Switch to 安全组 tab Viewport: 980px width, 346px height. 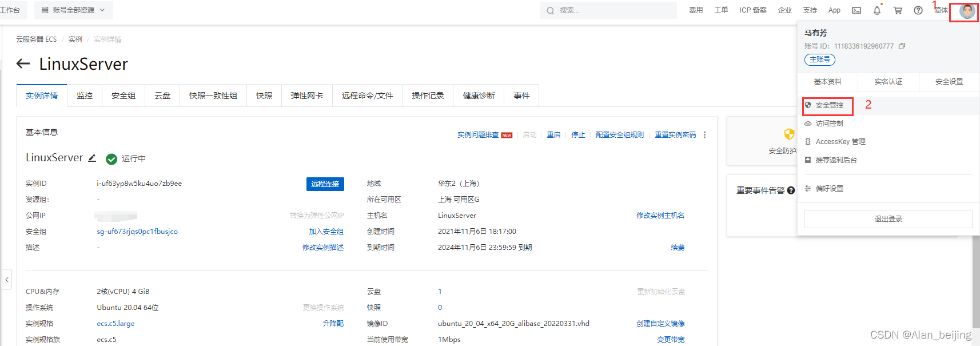click(x=124, y=96)
